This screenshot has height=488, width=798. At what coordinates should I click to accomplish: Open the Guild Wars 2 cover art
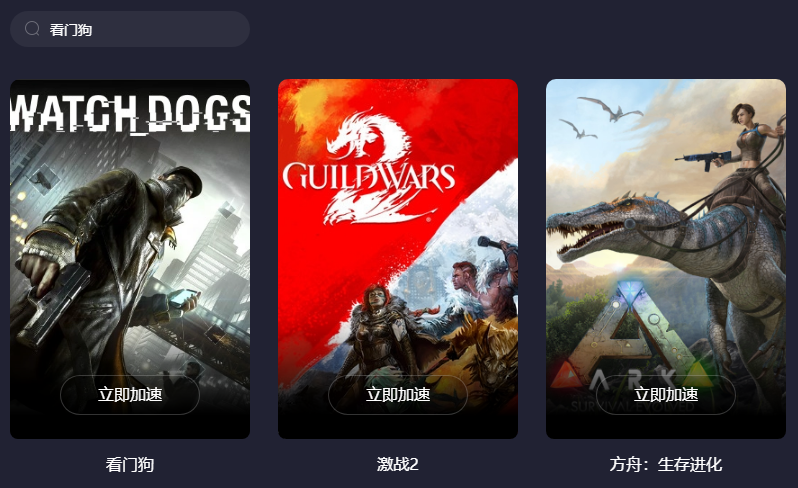coord(398,259)
